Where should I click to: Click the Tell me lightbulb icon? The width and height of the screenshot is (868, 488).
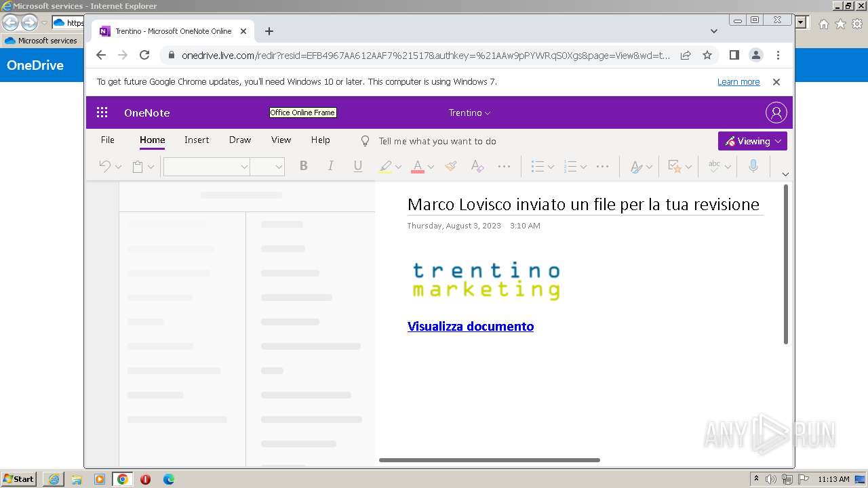[365, 141]
